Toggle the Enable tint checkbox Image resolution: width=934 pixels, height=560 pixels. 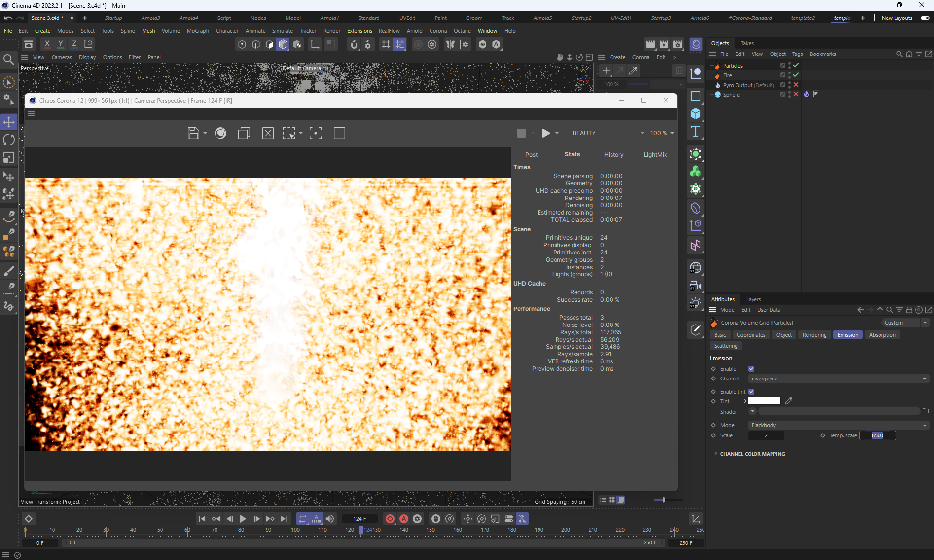[751, 392]
